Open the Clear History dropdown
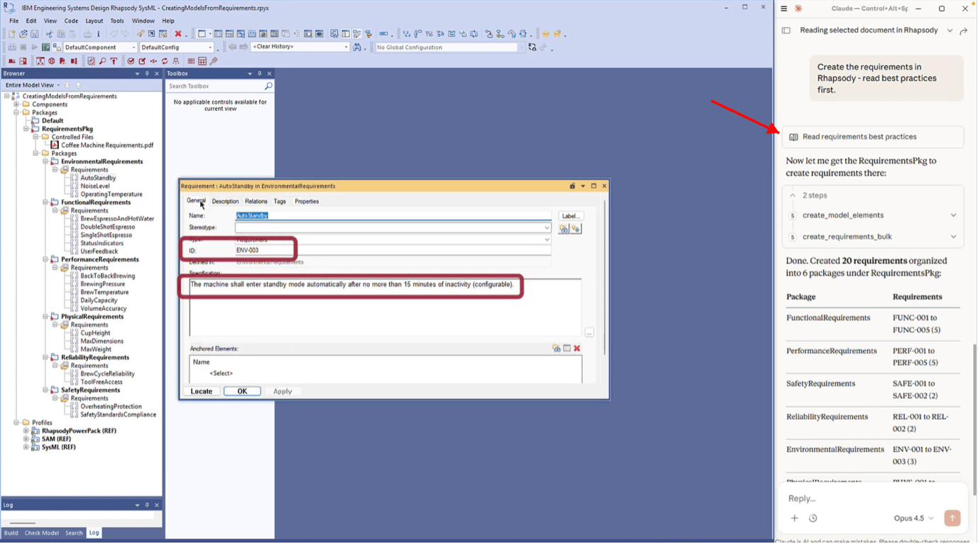Viewport: 980px width, 544px height. click(346, 48)
